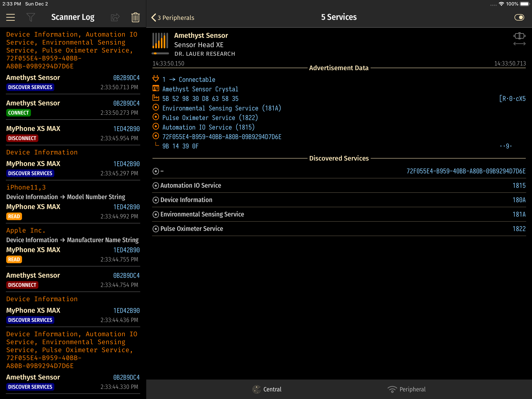Tap the filter funnel icon
Image resolution: width=532 pixels, height=399 pixels.
(31, 17)
